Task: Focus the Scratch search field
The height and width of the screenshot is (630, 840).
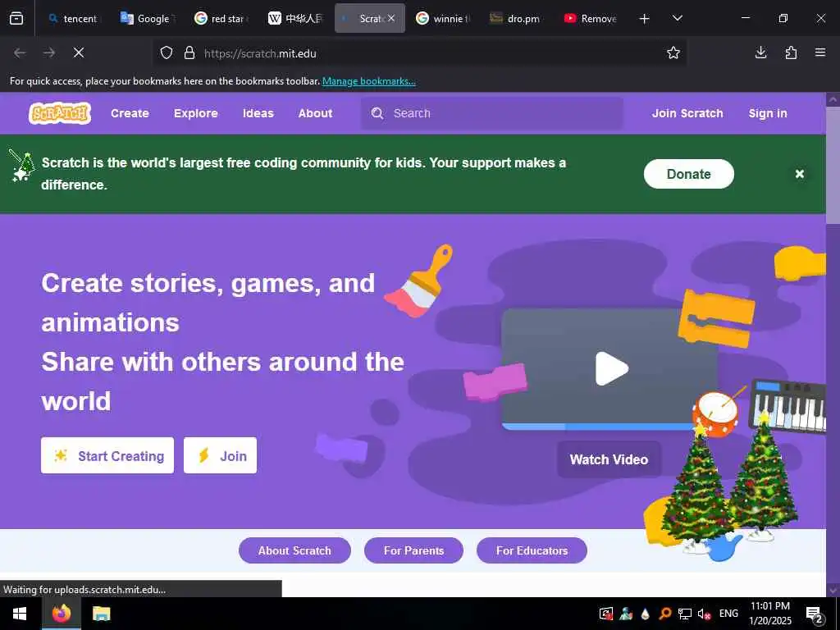Action: click(492, 113)
